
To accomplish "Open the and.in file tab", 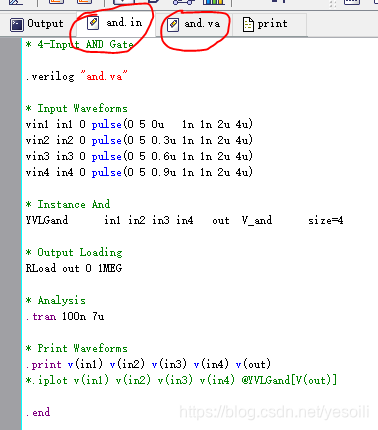I will [x=115, y=23].
